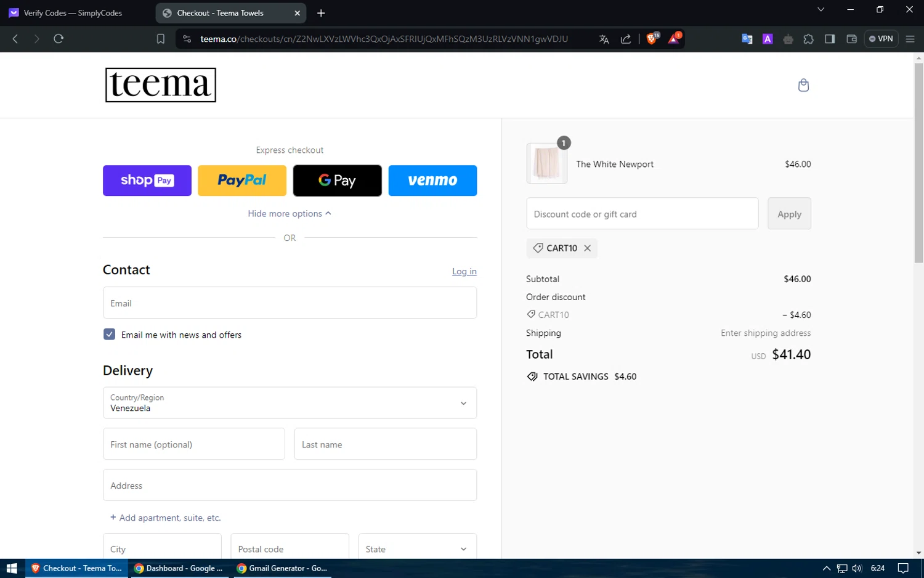Click the 6:24 taskbar clock
The height and width of the screenshot is (578, 924).
coord(878,568)
